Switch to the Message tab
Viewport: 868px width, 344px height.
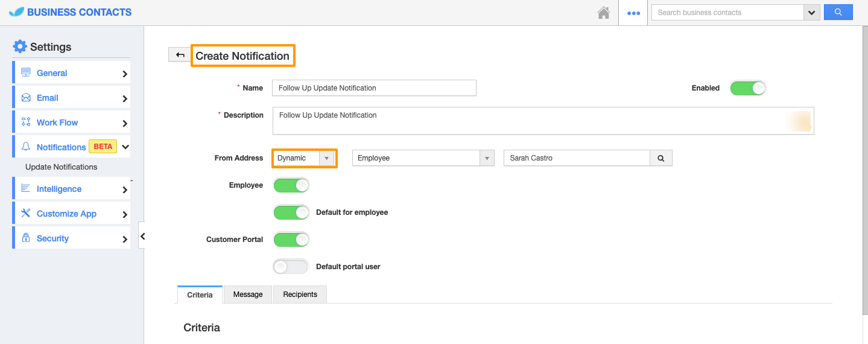click(248, 295)
